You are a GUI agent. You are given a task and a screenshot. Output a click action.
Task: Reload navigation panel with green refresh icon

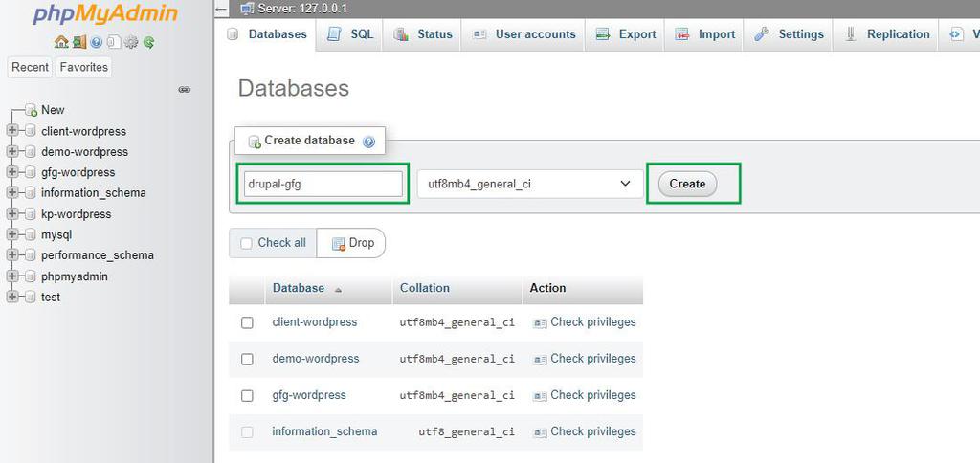(x=148, y=42)
